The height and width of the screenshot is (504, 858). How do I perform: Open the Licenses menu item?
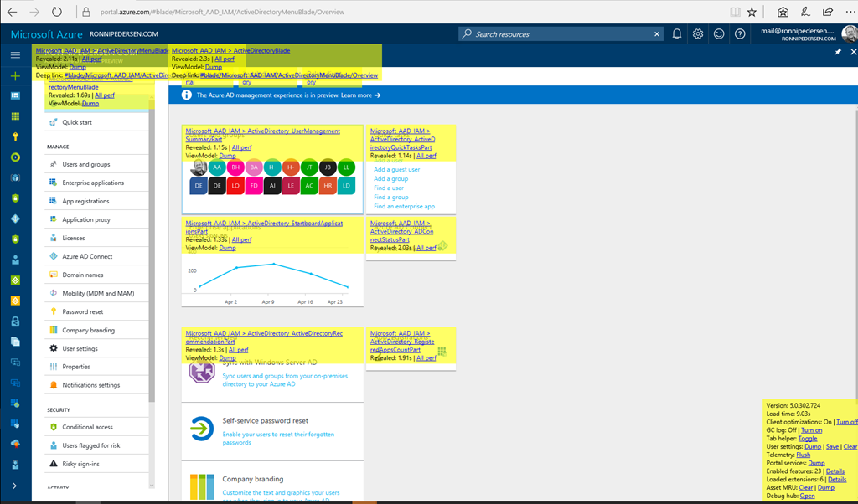(97, 238)
